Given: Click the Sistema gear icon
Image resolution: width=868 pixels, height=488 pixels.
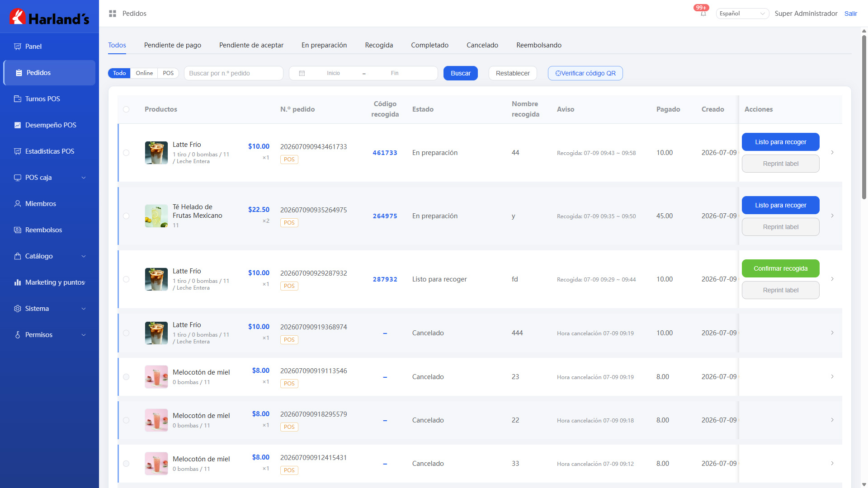Looking at the screenshot, I should click(x=18, y=309).
